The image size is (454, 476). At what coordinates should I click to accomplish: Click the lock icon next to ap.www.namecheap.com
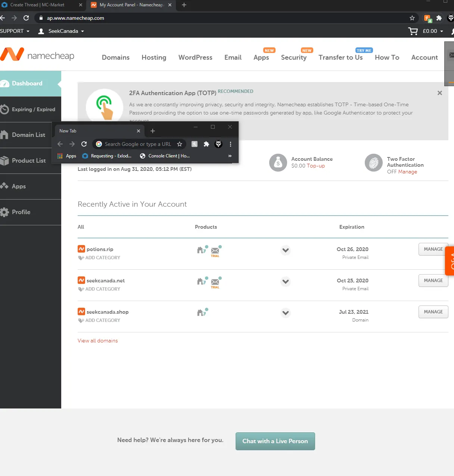[x=41, y=18]
